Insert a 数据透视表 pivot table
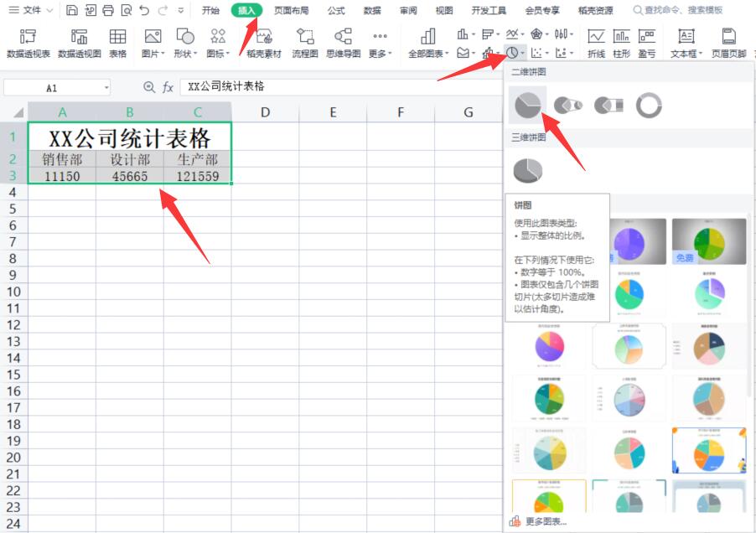 pos(28,44)
